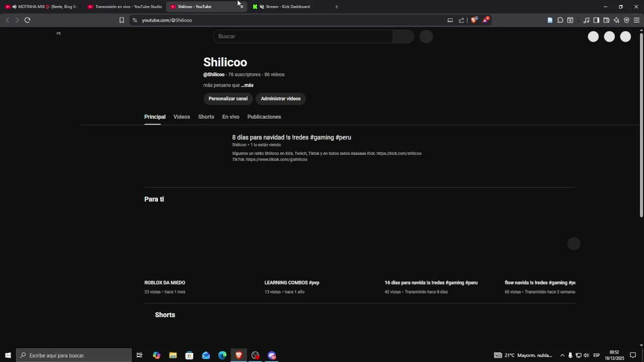This screenshot has width=644, height=362.
Task: Expand channel description with ...más
Action: (247, 85)
